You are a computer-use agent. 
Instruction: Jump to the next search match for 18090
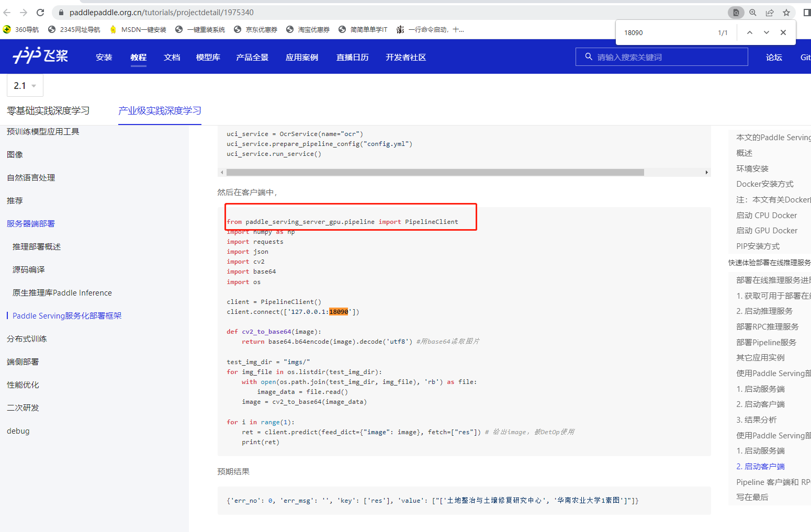pyautogui.click(x=766, y=32)
